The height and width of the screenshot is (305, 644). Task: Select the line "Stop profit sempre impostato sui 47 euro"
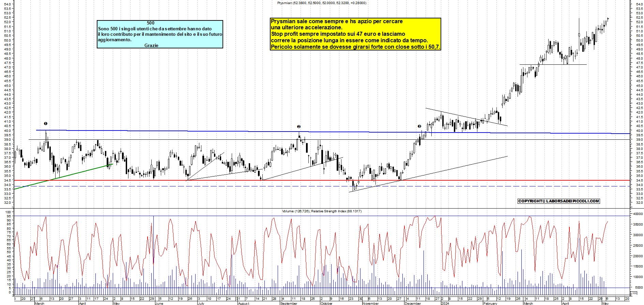click(338, 34)
